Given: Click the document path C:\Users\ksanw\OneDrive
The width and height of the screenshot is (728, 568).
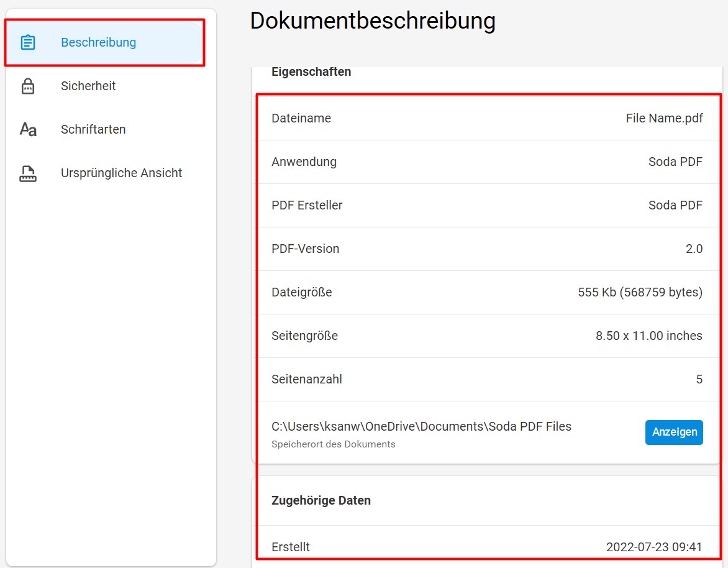Looking at the screenshot, I should (421, 426).
